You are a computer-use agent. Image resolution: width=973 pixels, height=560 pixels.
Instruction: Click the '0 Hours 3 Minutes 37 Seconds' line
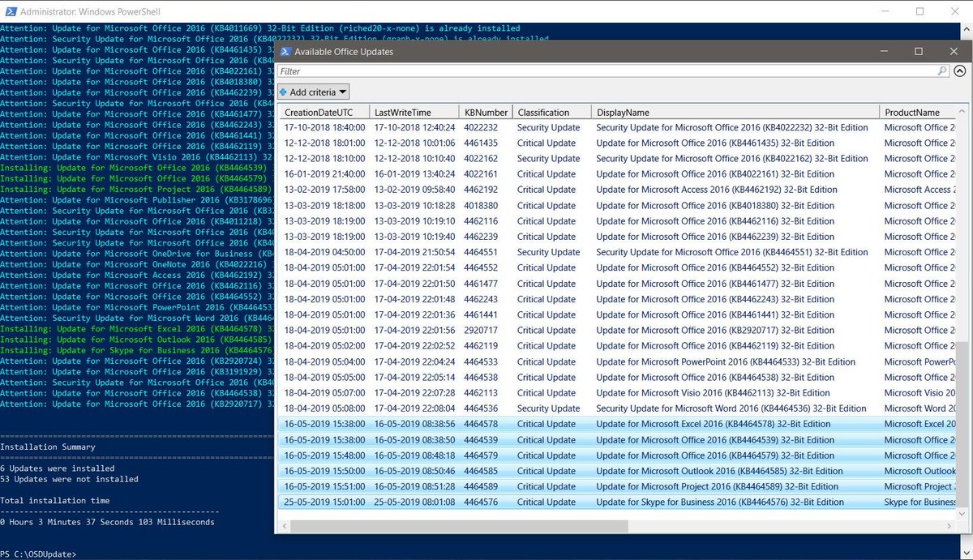click(107, 522)
